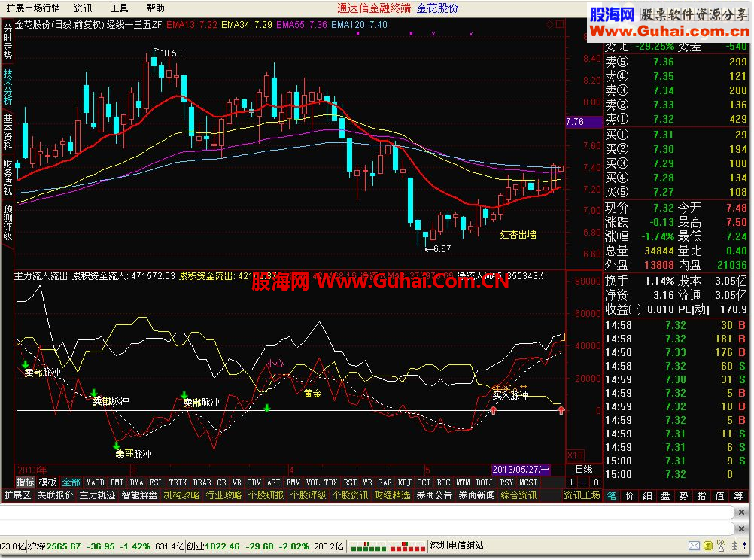The height and width of the screenshot is (560, 754).
Task: Apply the KDJ indicator
Action: [404, 482]
